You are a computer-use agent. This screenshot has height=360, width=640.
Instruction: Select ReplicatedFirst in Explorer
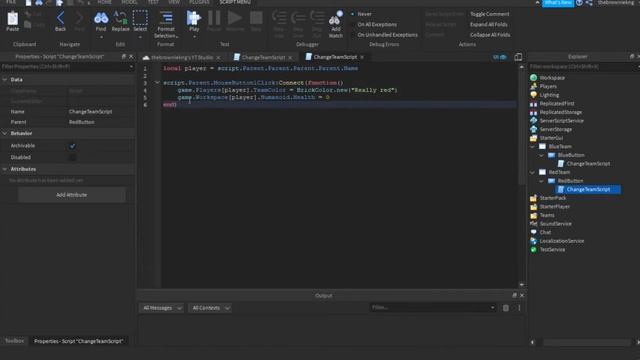click(557, 103)
